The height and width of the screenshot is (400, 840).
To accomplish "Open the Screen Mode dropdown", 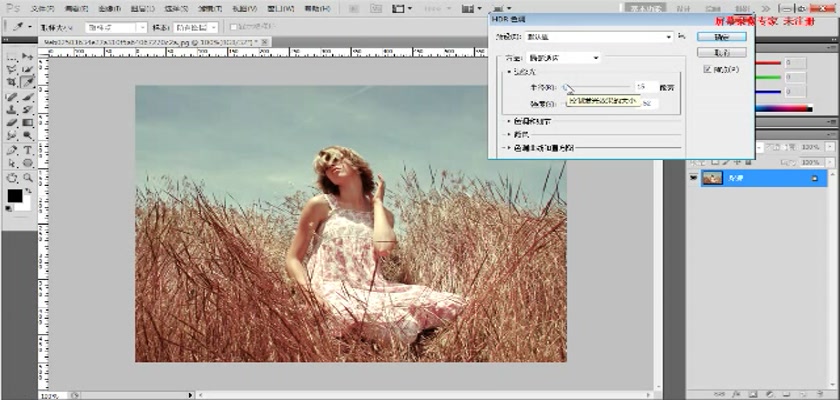I will tap(502, 9).
